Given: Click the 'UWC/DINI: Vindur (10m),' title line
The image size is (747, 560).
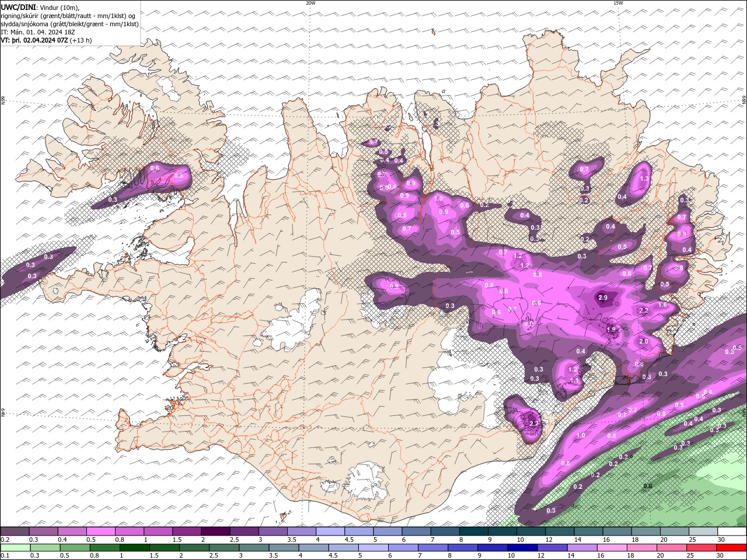Looking at the screenshot, I should pos(40,7).
